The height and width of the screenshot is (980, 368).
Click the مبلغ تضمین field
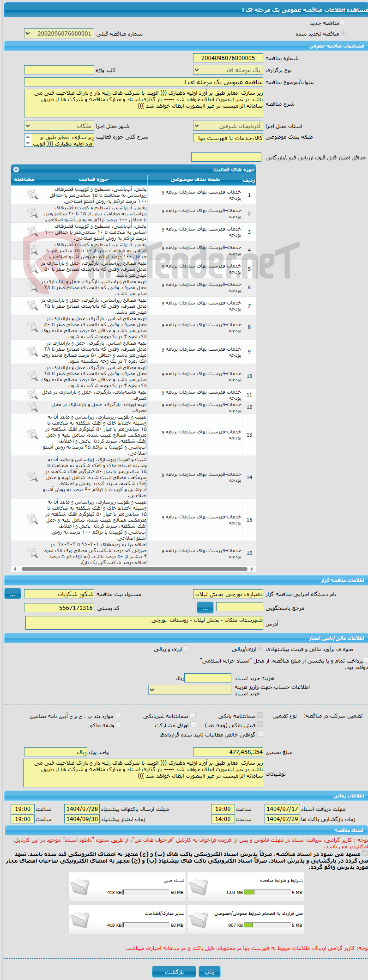tap(228, 752)
